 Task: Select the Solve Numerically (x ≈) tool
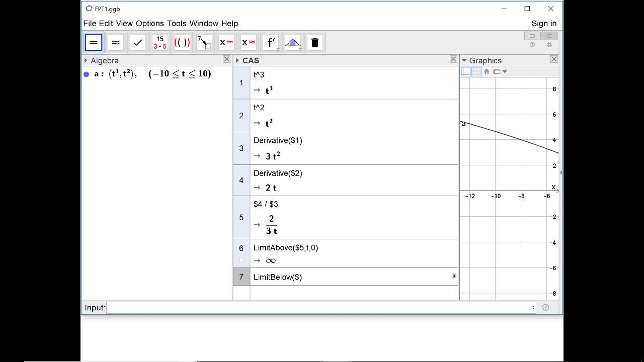click(x=249, y=43)
